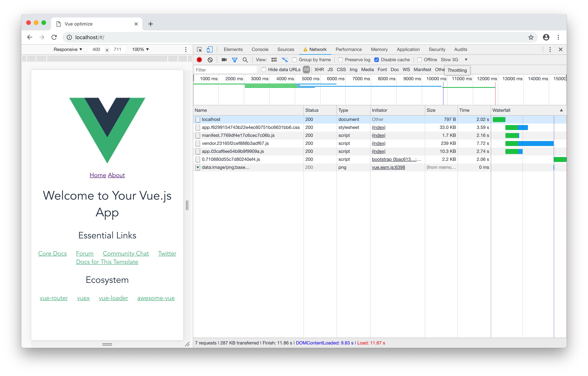Select the All filter type
This screenshot has width=588, height=376.
[x=306, y=70]
